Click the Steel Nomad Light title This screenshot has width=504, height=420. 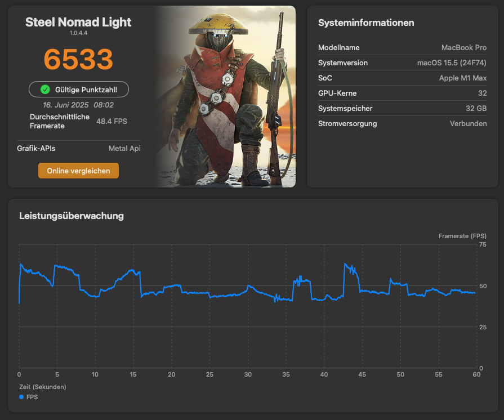[x=78, y=22]
